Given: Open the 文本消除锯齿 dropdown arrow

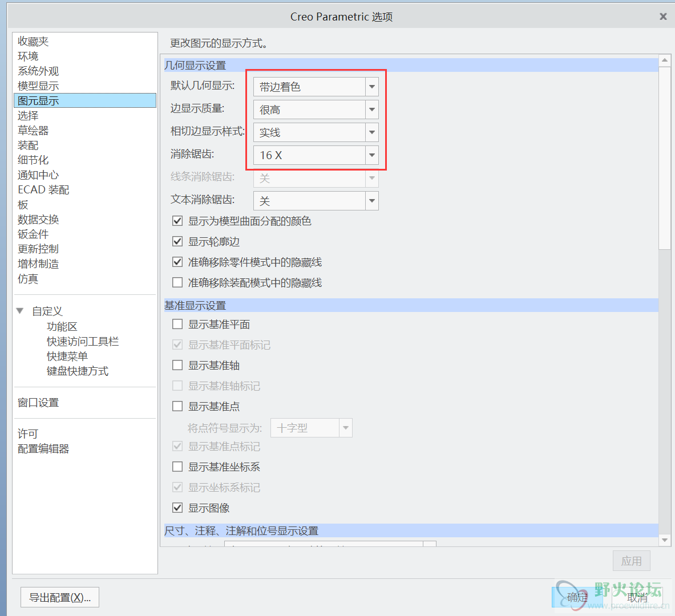Looking at the screenshot, I should pos(372,201).
